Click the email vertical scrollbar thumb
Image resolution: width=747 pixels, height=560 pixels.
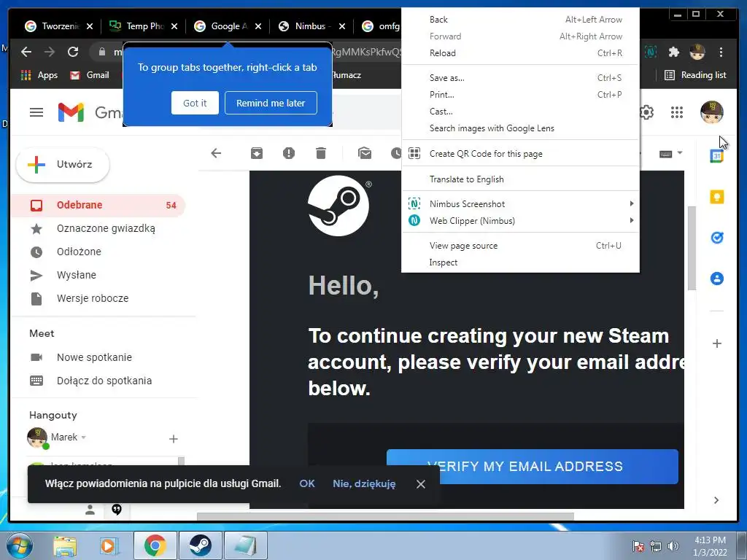692,248
